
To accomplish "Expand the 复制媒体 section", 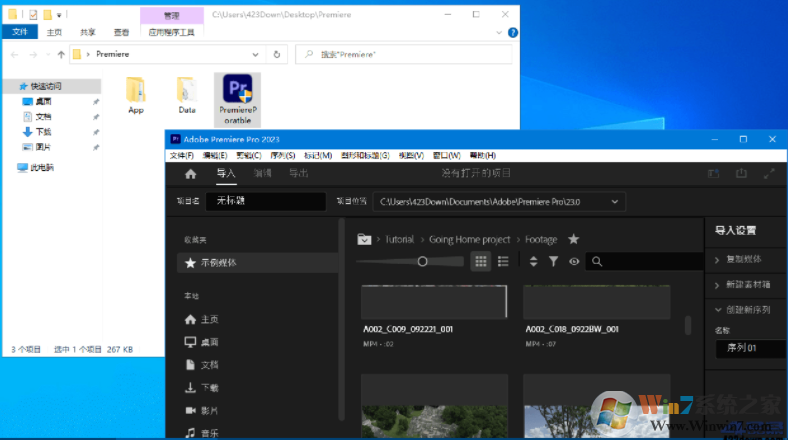I will click(745, 260).
